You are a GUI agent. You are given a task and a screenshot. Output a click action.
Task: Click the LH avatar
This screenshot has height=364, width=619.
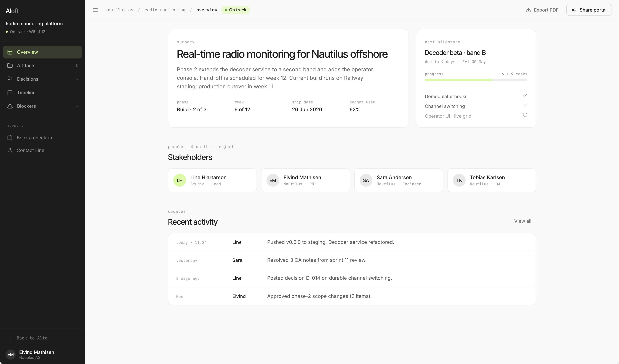[x=180, y=180]
